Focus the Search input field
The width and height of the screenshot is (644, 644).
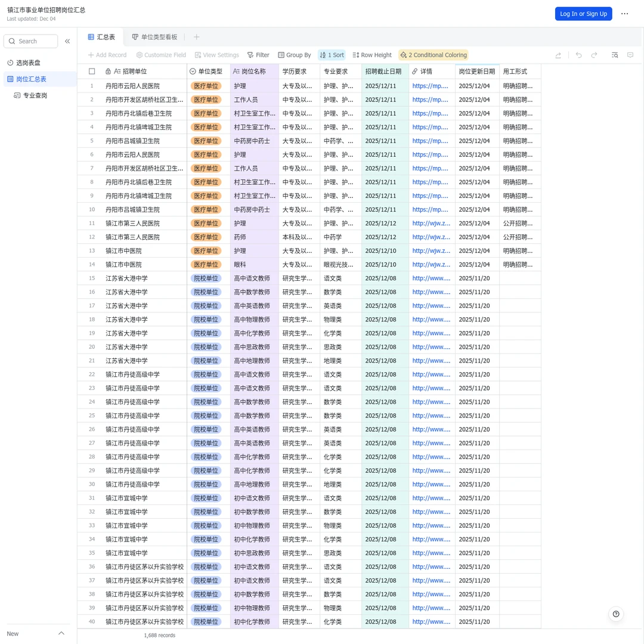[x=31, y=41]
